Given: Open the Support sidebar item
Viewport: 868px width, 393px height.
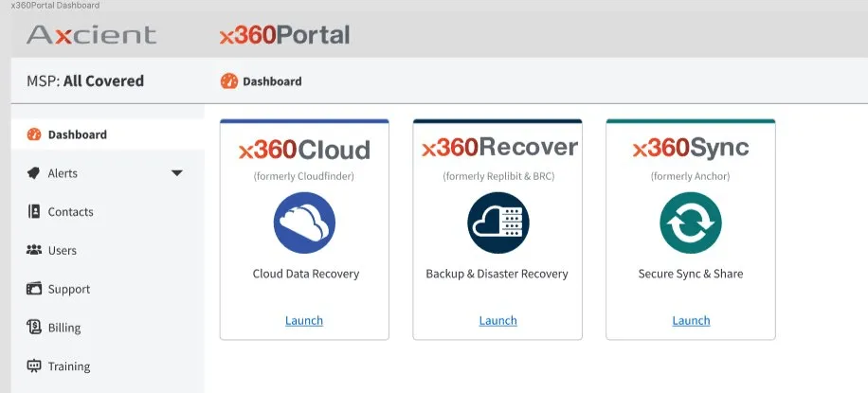Looking at the screenshot, I should pos(108,289).
